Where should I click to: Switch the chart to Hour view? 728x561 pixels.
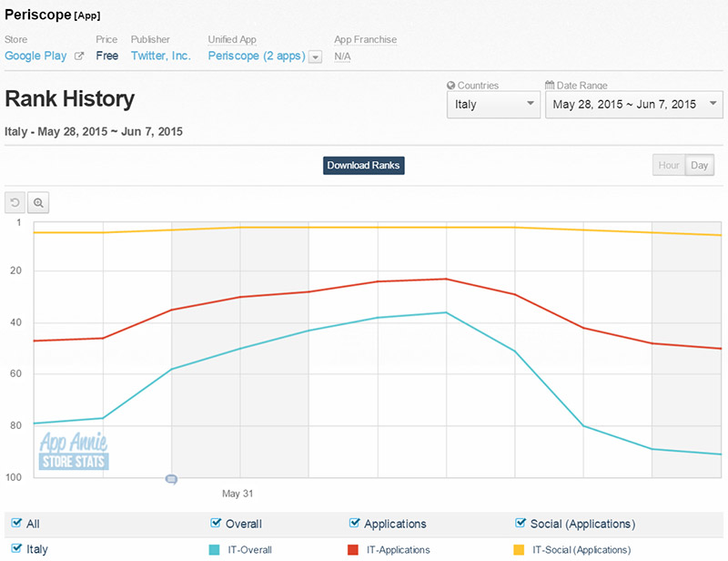click(x=669, y=165)
